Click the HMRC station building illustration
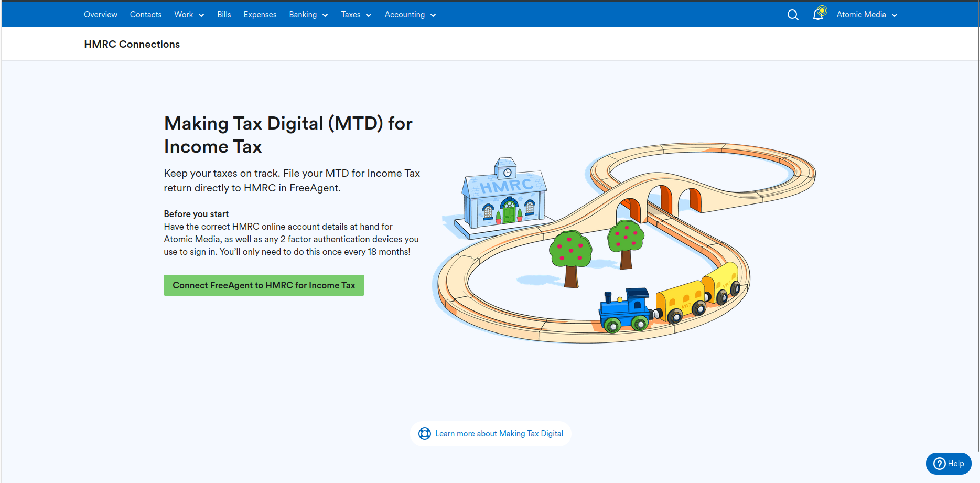 point(502,198)
